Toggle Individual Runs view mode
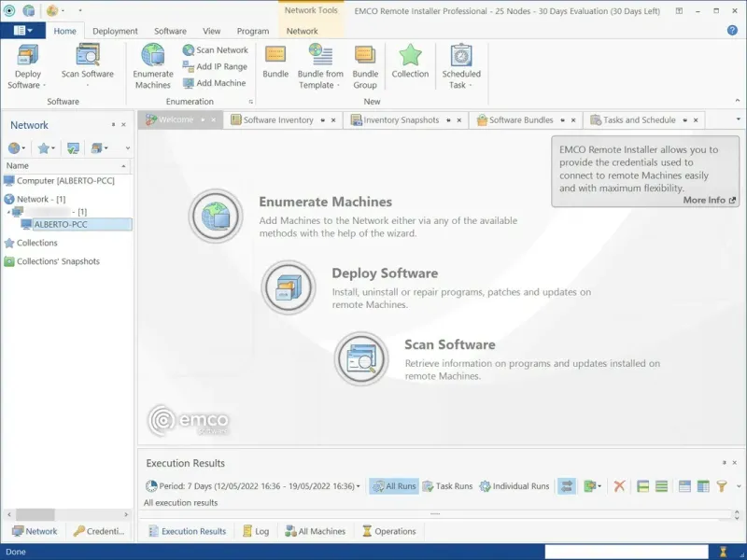 click(x=514, y=486)
